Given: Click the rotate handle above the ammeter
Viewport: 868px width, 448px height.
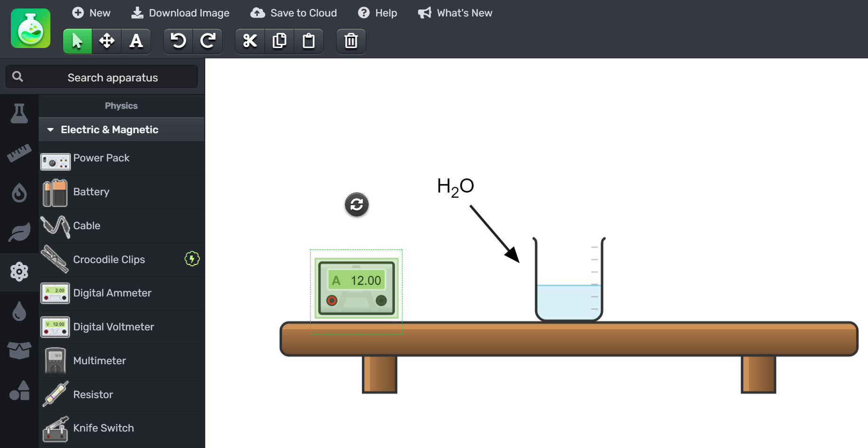Looking at the screenshot, I should [x=357, y=205].
